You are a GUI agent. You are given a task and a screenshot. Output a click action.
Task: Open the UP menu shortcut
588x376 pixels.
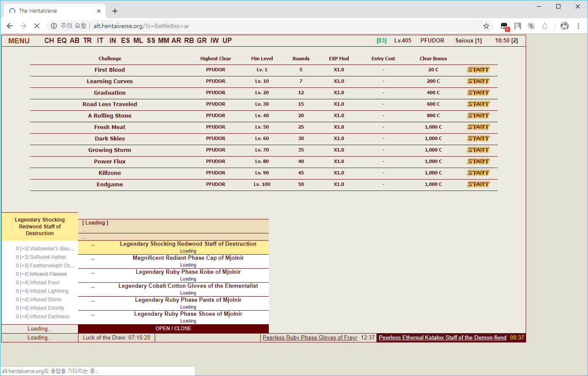click(x=227, y=40)
